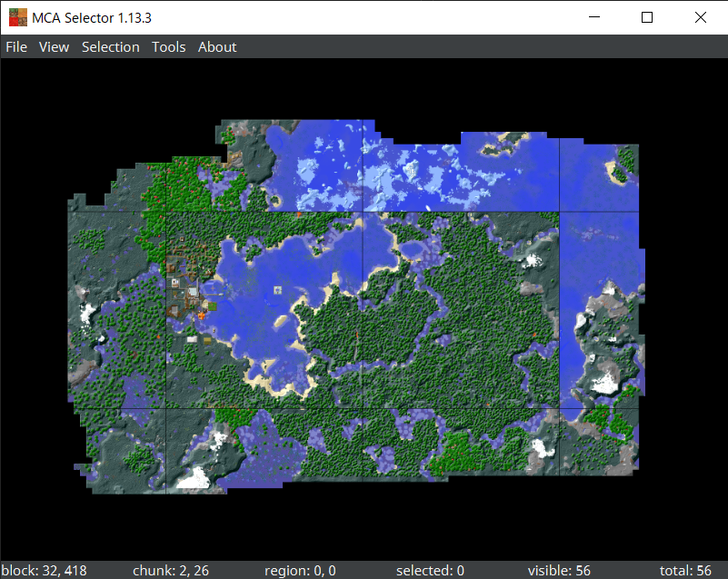Click the 'MCA Selector 1.13.3' window title
This screenshot has width=728, height=579.
point(92,17)
